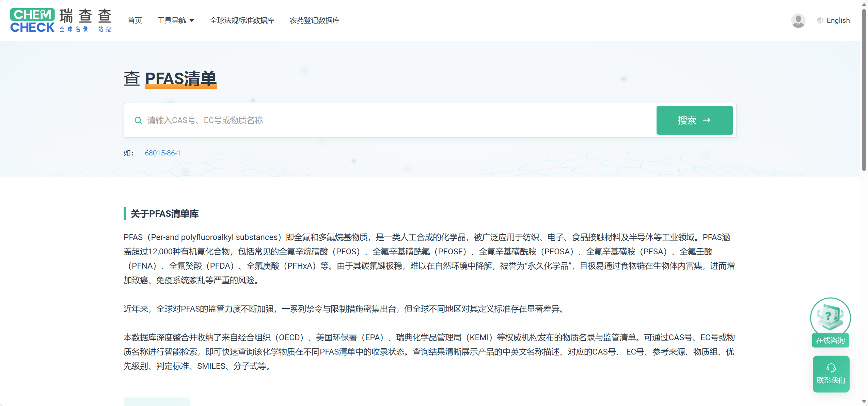868x406 pixels.
Task: Open 农药登记数据库 page
Action: coord(314,20)
